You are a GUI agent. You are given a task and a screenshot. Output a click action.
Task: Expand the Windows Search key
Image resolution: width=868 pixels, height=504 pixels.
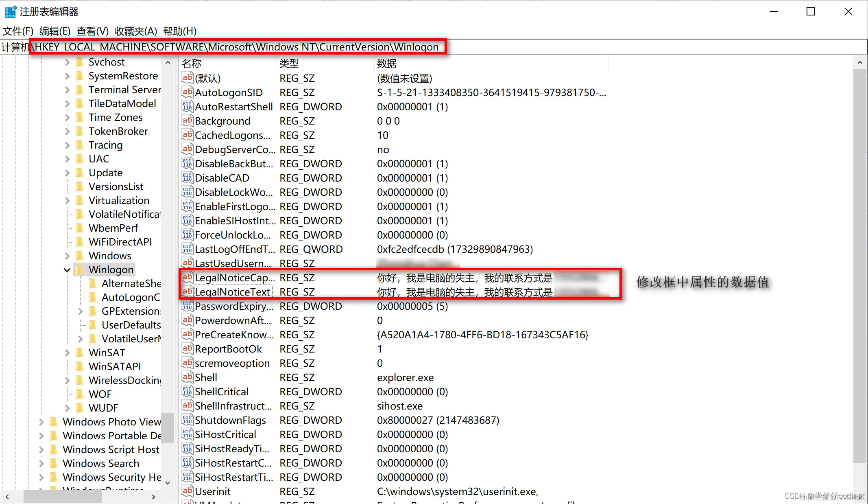(x=41, y=463)
